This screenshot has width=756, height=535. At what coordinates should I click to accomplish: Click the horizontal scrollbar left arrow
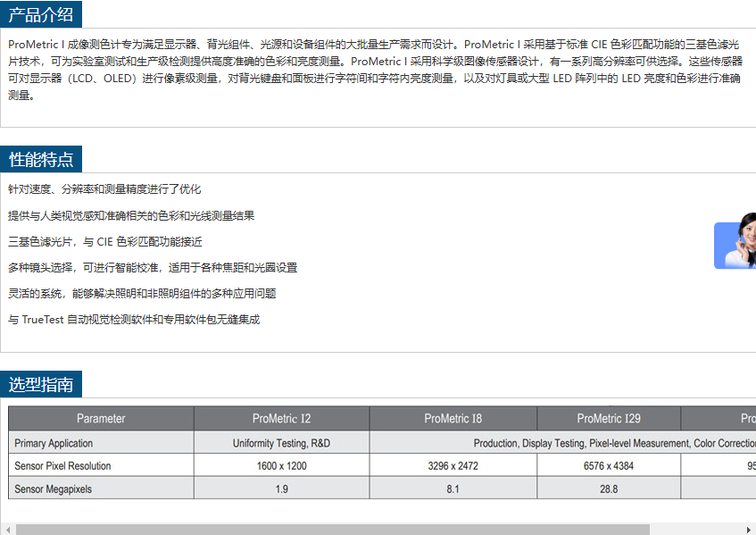pos(7,529)
